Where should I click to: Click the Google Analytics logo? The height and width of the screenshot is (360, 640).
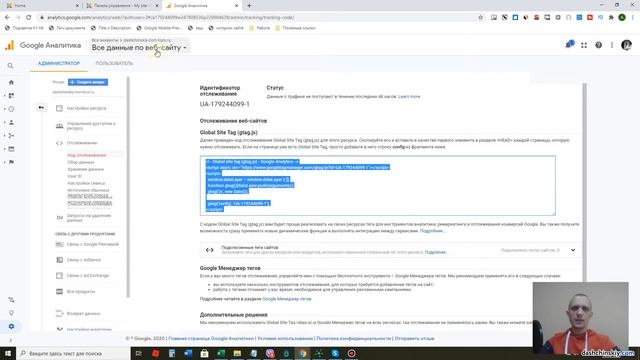click(x=9, y=45)
